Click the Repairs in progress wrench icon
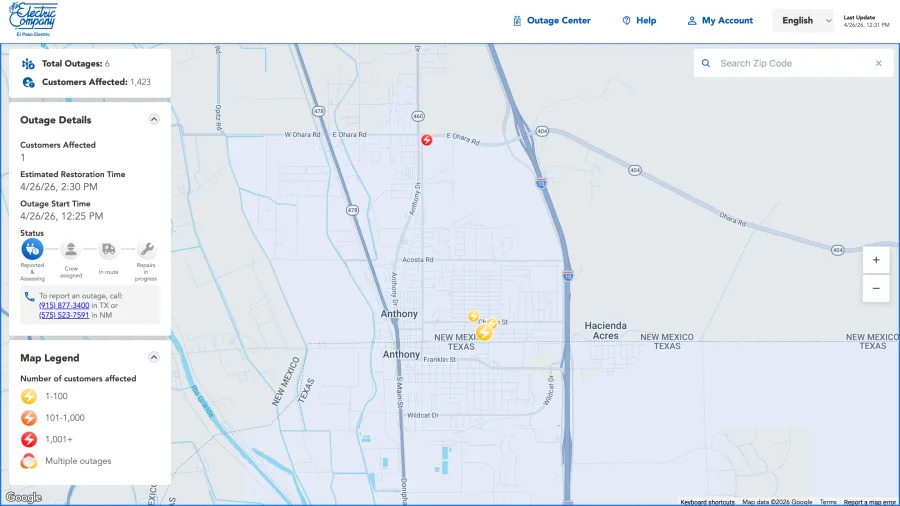Viewport: 900px width, 506px height. [x=146, y=249]
